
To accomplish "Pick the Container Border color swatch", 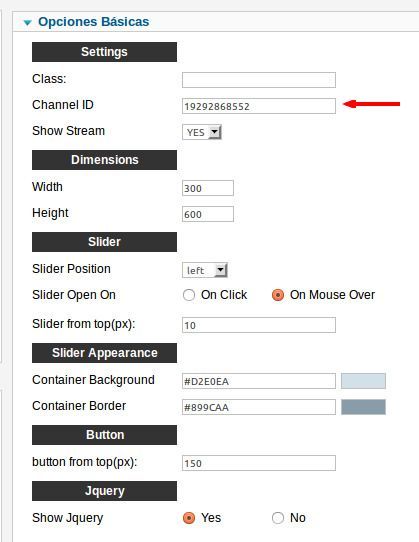I will (x=363, y=407).
